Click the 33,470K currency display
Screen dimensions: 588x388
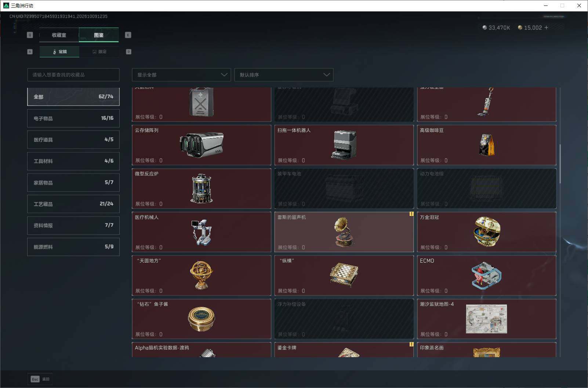pyautogui.click(x=496, y=28)
